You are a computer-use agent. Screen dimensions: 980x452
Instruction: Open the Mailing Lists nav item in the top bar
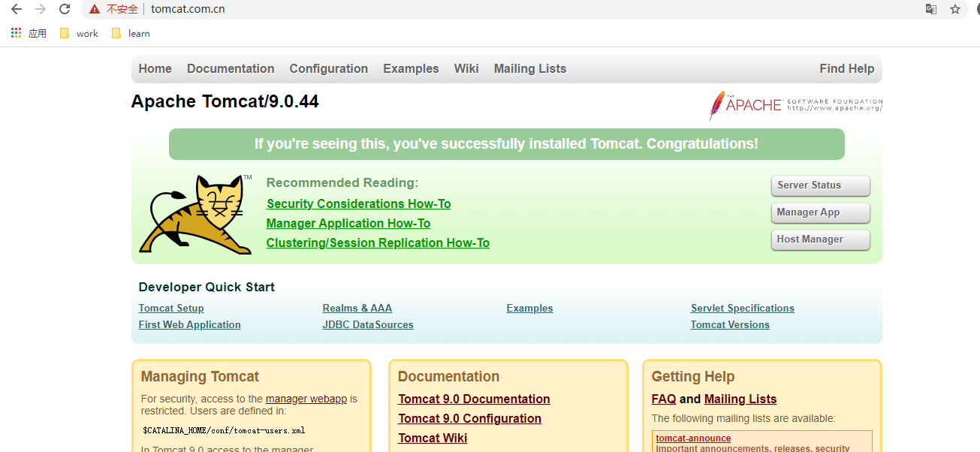[530, 68]
